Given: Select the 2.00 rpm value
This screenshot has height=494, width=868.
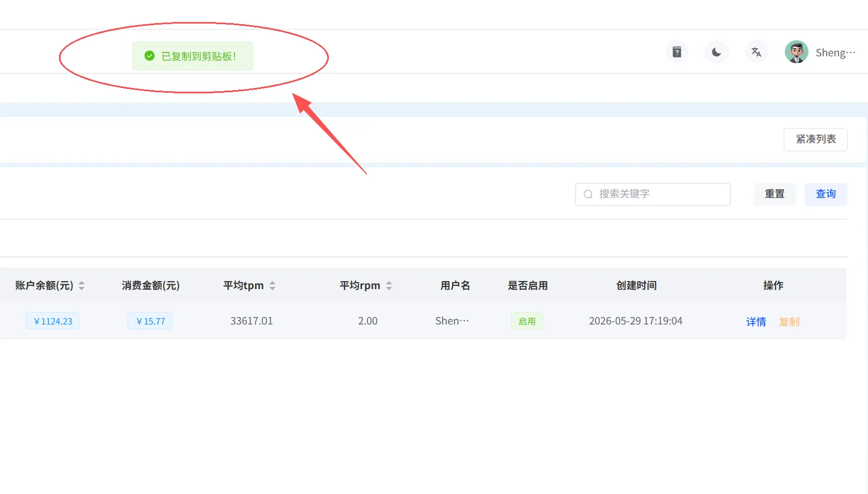Looking at the screenshot, I should [368, 321].
